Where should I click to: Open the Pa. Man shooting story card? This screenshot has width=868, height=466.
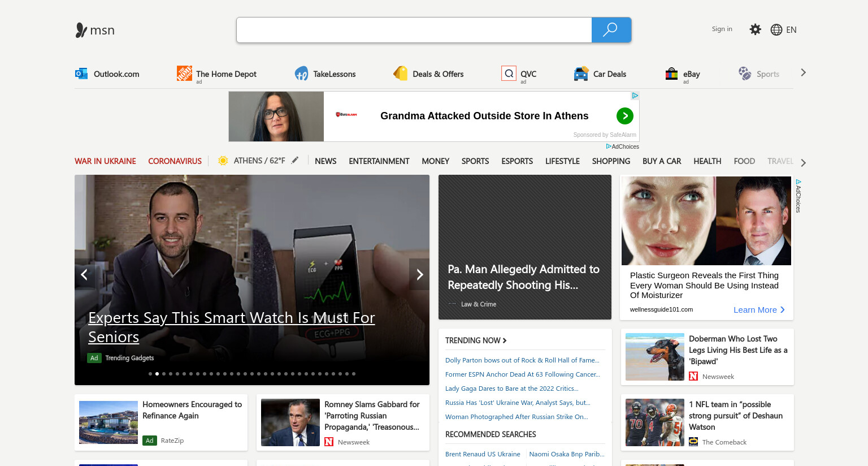(x=525, y=247)
